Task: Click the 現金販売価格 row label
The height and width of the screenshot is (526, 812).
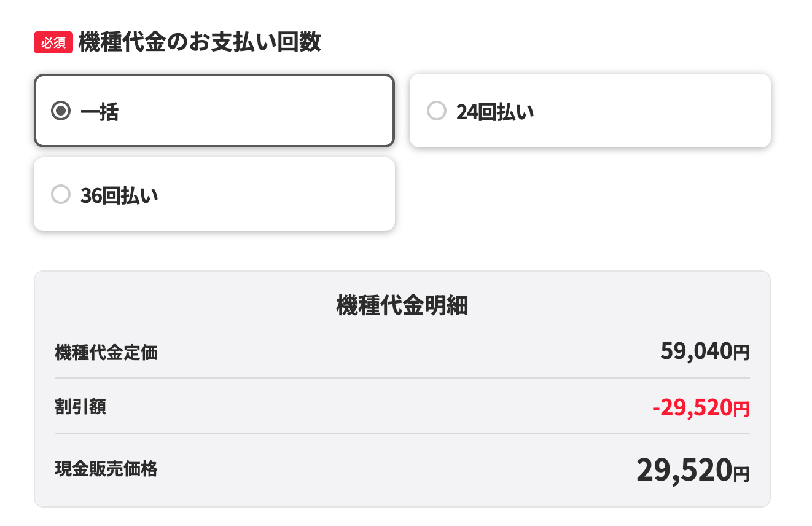Action: (106, 469)
